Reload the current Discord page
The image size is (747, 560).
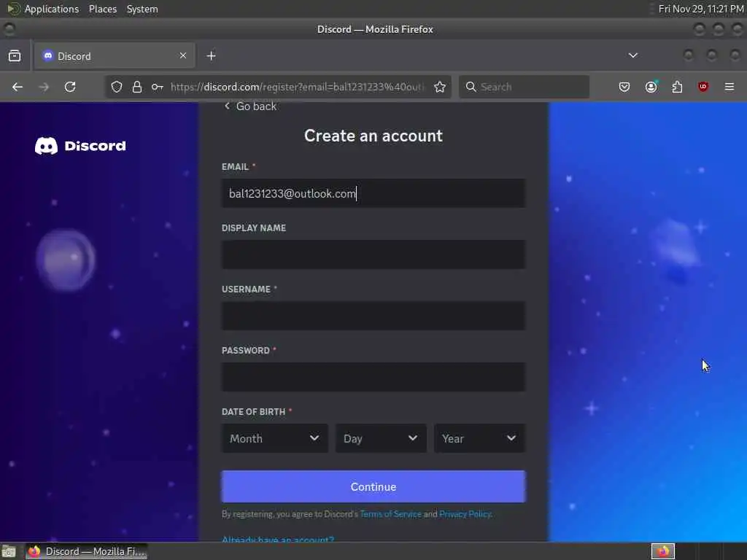coord(70,87)
